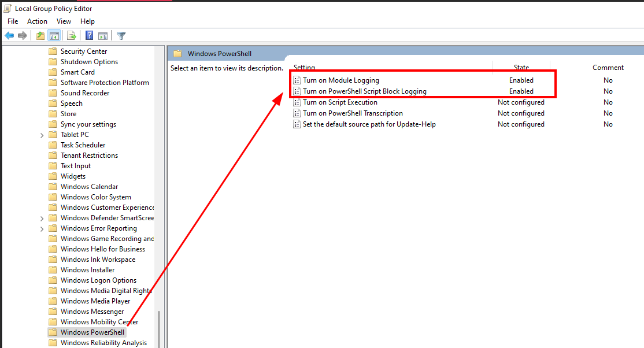Click the Smart Card folder icon
The image size is (644, 348).
[53, 72]
